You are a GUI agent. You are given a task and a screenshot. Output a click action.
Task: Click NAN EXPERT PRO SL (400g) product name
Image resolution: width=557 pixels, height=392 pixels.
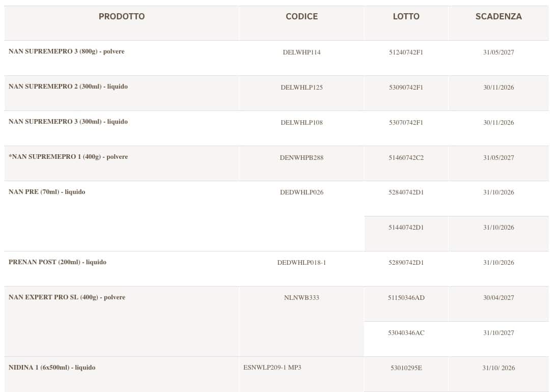67,297
